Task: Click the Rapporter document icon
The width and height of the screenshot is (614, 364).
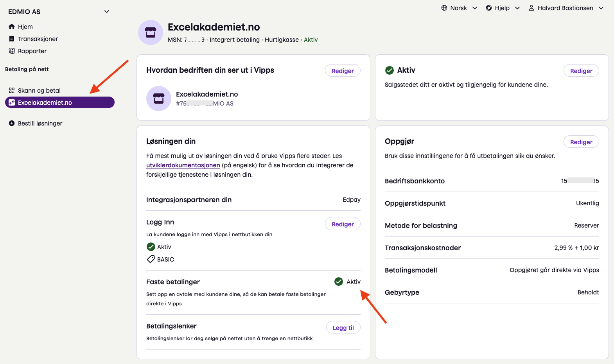Action: [12, 51]
